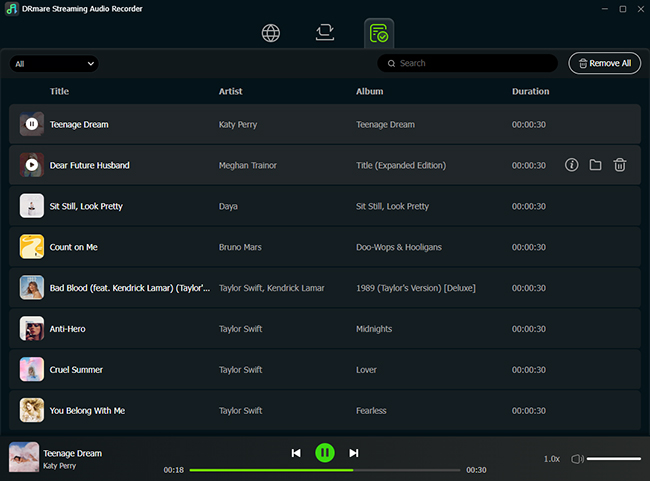Open folder location of Dear Future Husband
The image size is (650, 481).
click(596, 165)
